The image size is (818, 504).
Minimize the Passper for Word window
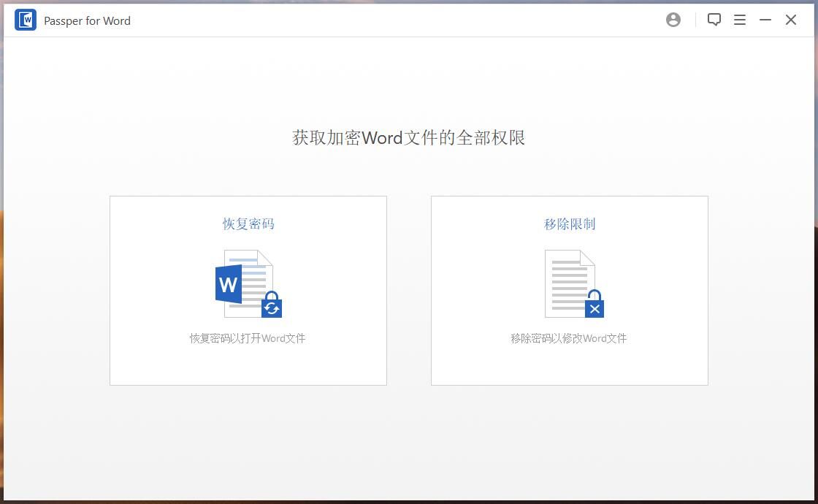tap(765, 20)
